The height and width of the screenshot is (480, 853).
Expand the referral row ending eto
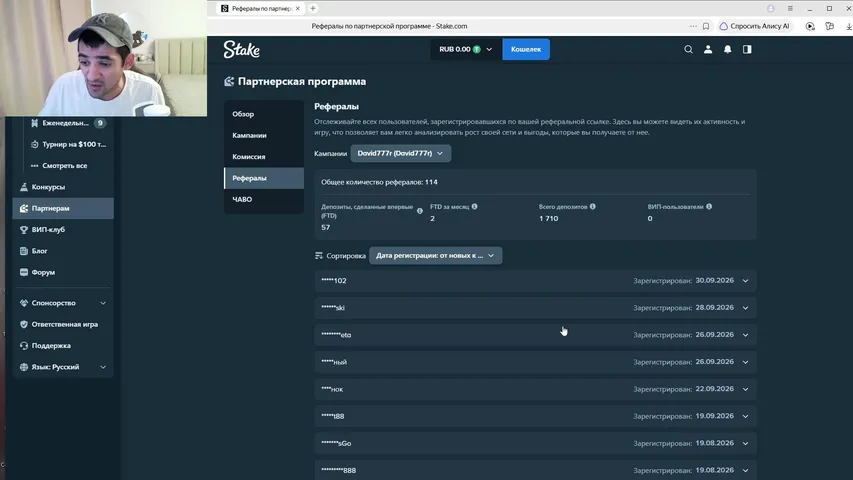point(535,335)
